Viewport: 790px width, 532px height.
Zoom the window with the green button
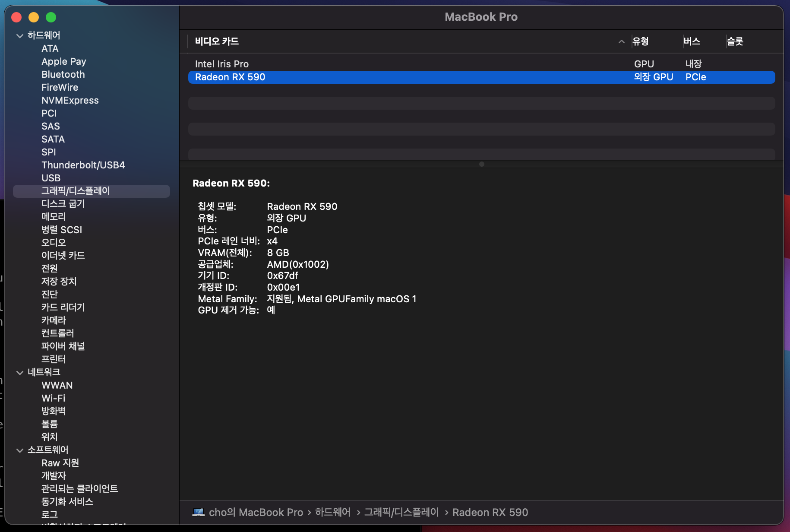(51, 17)
